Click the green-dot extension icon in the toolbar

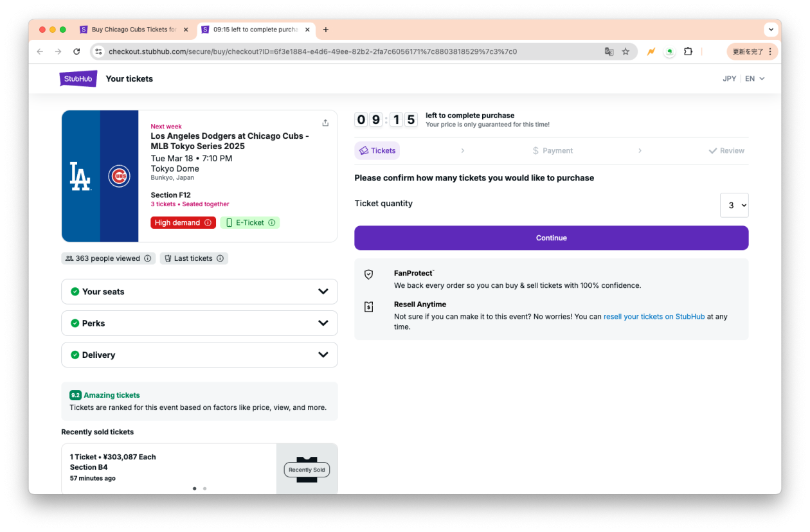pyautogui.click(x=670, y=51)
